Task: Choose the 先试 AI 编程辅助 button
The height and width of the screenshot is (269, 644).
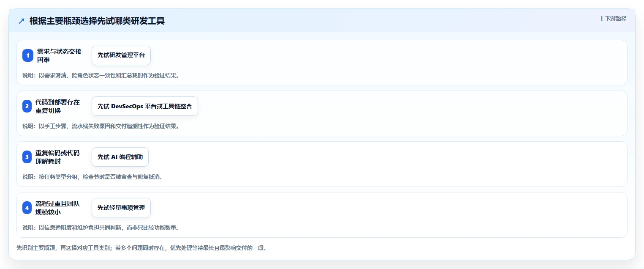Action: (120, 157)
